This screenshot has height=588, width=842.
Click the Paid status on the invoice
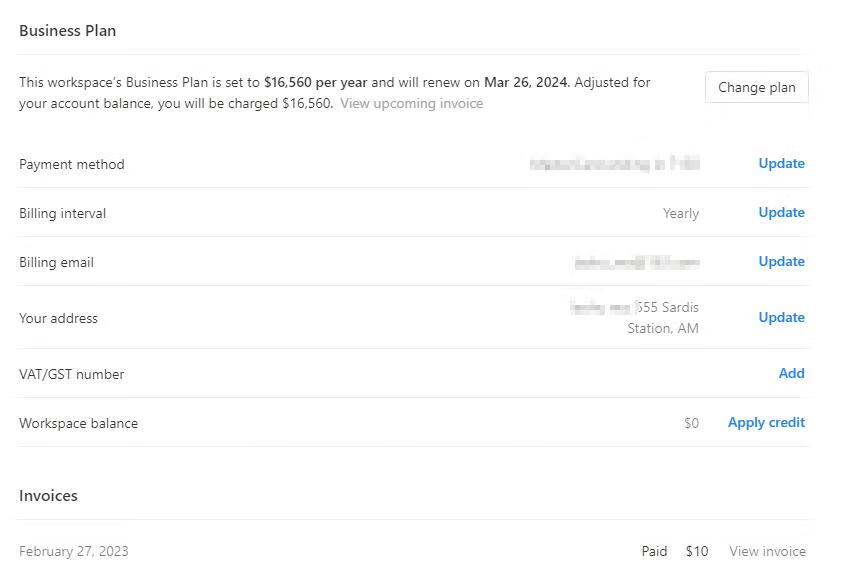pyautogui.click(x=654, y=551)
